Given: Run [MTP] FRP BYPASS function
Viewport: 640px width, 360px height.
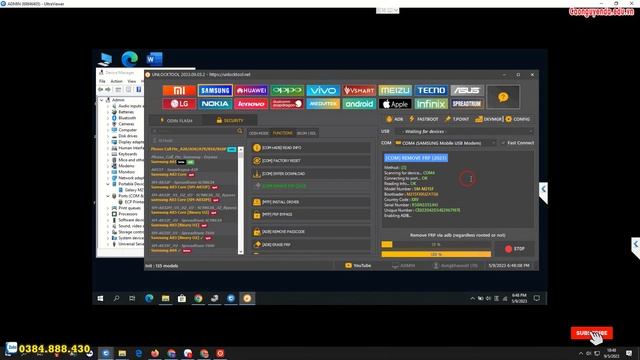Looking at the screenshot, I should (x=310, y=215).
